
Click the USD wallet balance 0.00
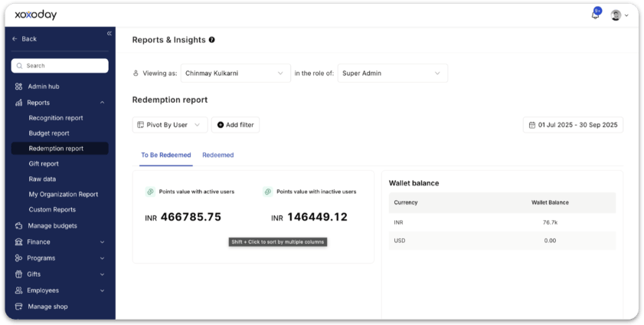point(550,241)
